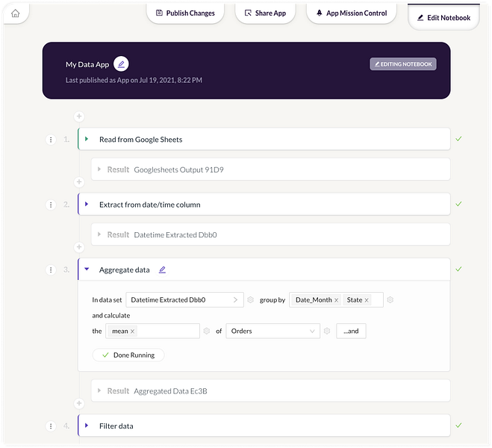Image resolution: width=492 pixels, height=448 pixels.
Task: Click the Editing Notebook badge
Action: (x=403, y=64)
